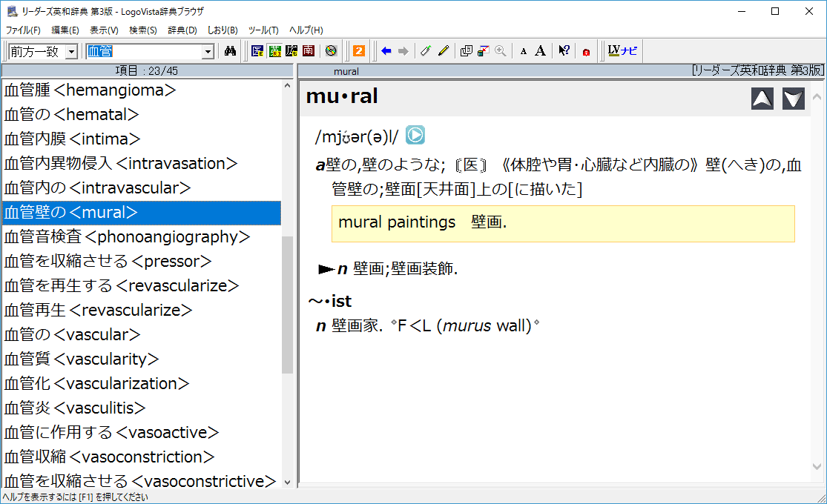Click the results list scrollbar thumb
This screenshot has width=827, height=504.
(x=288, y=305)
